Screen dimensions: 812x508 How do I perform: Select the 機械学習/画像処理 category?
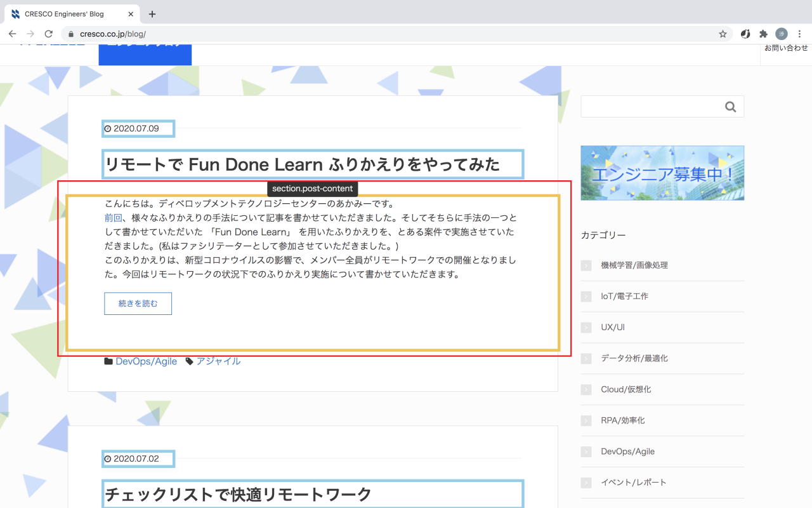pos(634,265)
